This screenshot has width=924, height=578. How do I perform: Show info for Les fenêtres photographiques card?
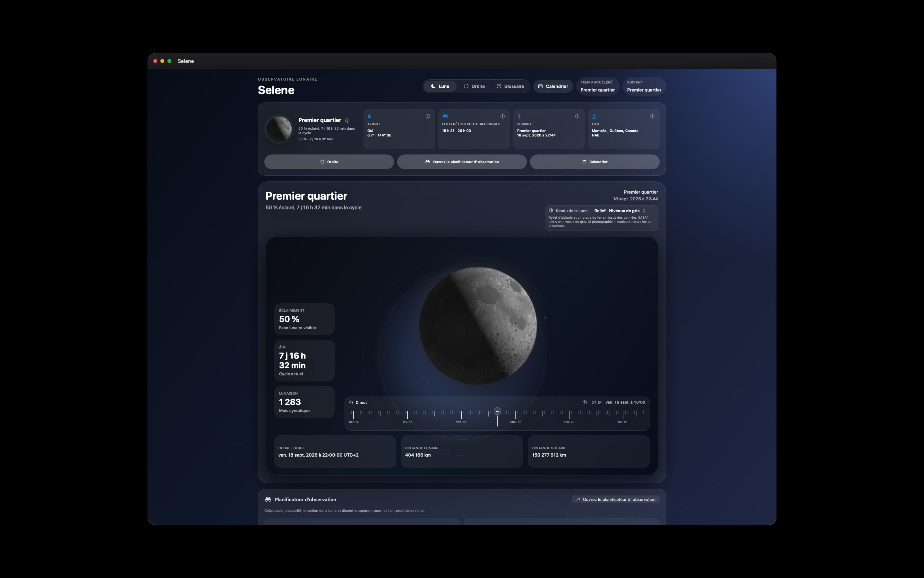coord(502,117)
